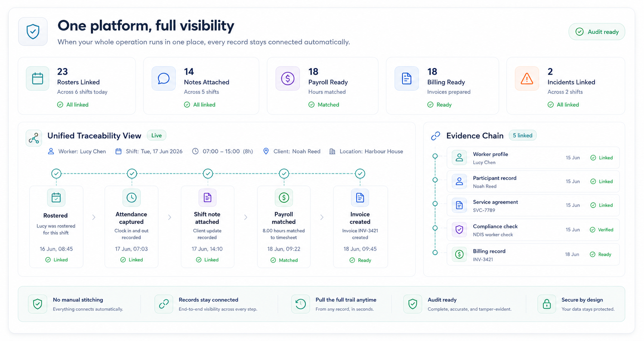The width and height of the screenshot is (644, 341).
Task: Click the chevron between Payroll matched and Invoice created
Action: 322,217
